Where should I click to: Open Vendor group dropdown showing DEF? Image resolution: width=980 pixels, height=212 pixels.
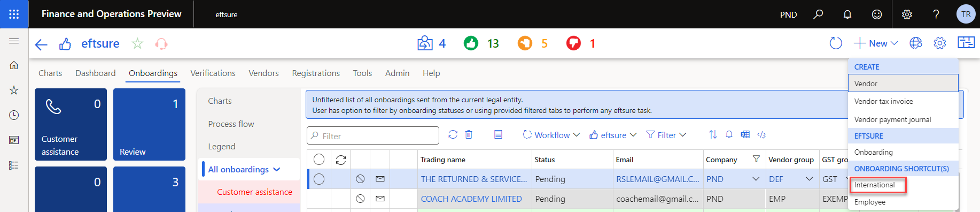coord(809,179)
